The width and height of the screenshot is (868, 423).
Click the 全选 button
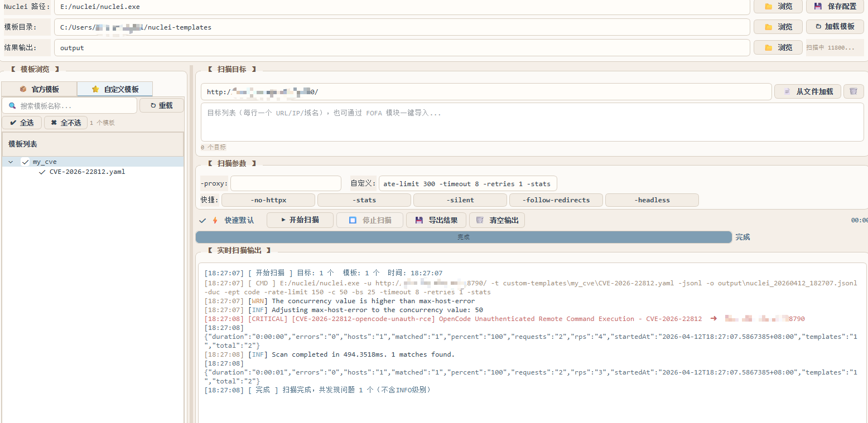pos(22,123)
